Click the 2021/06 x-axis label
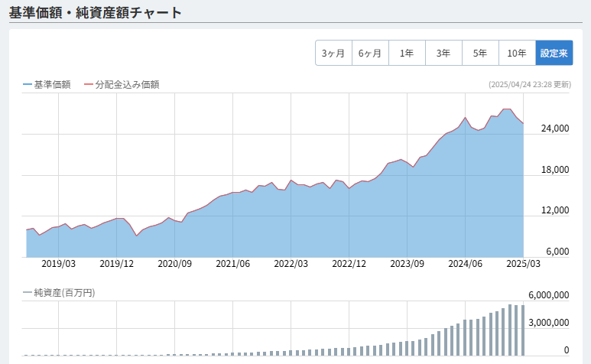Screen dimensions: 591x364 click(x=232, y=263)
